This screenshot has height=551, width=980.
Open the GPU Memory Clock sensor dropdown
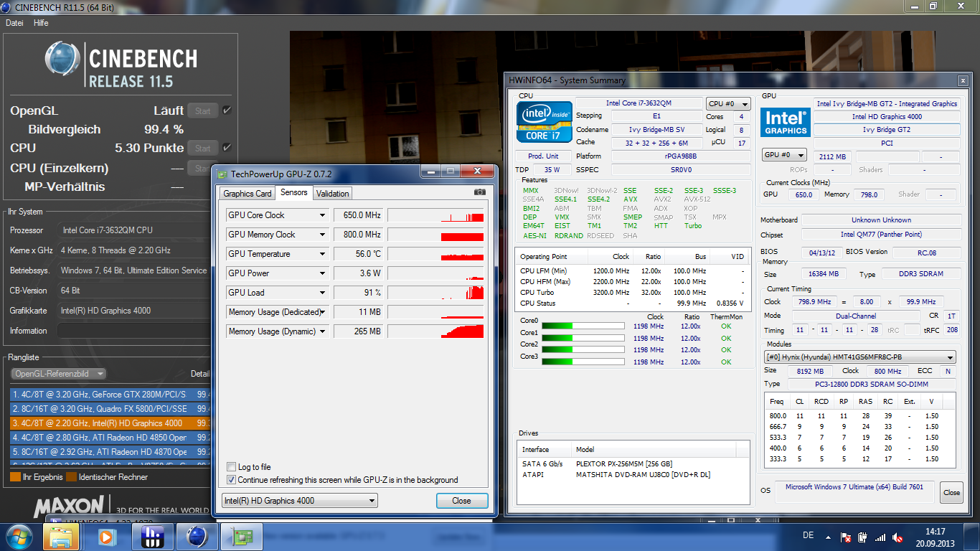[x=323, y=235]
